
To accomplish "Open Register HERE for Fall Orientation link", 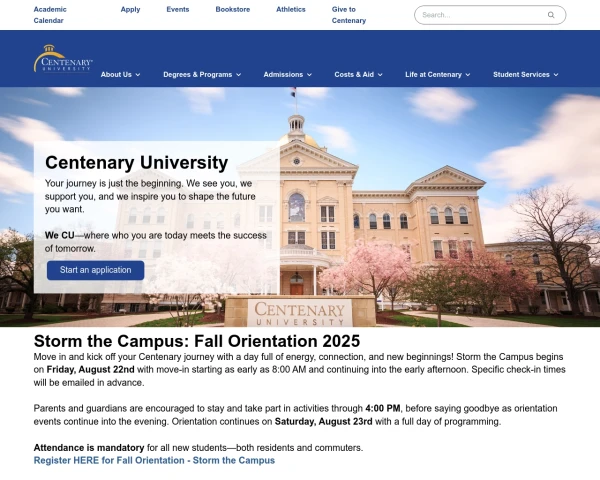I will (x=154, y=460).
